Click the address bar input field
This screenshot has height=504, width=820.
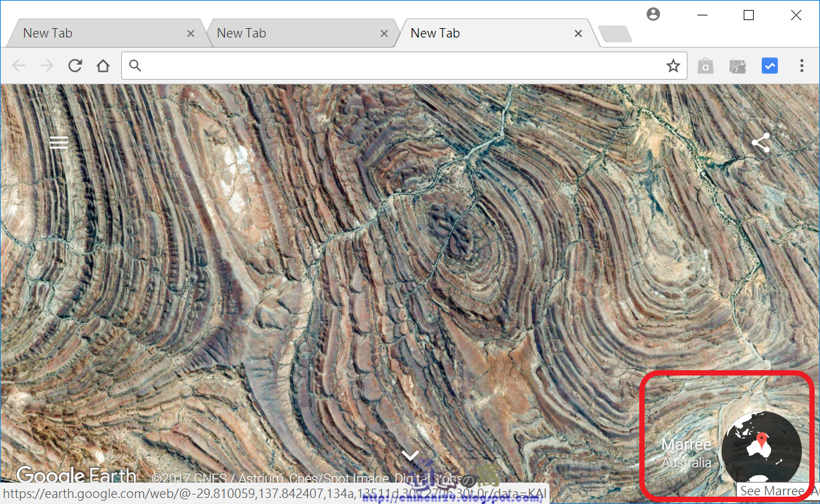[404, 66]
